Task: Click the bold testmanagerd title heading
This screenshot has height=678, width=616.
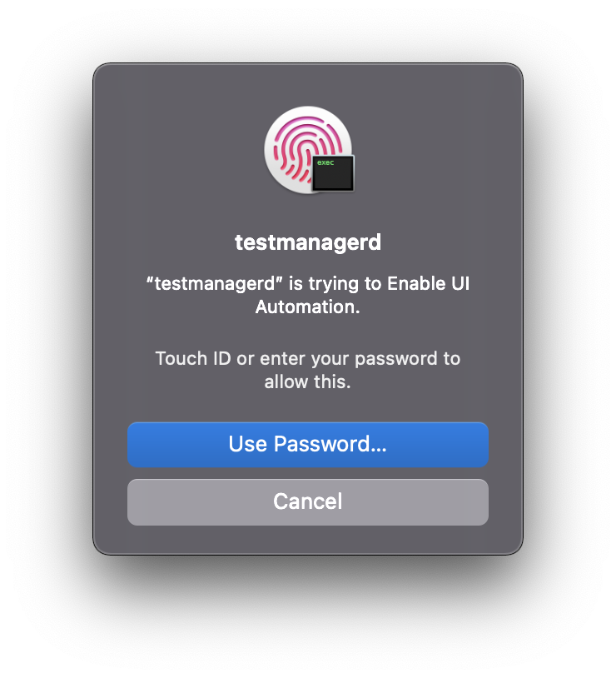Action: (308, 242)
